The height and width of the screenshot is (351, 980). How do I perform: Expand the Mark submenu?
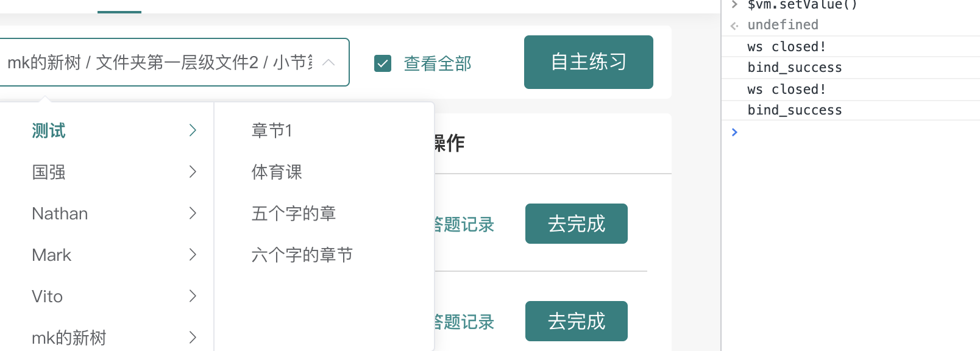click(x=193, y=255)
